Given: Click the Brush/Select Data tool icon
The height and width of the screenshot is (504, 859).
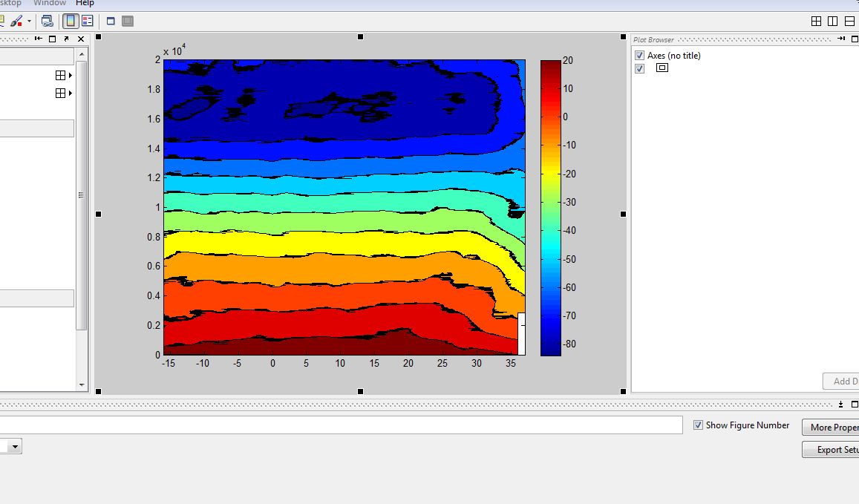Looking at the screenshot, I should [16, 21].
